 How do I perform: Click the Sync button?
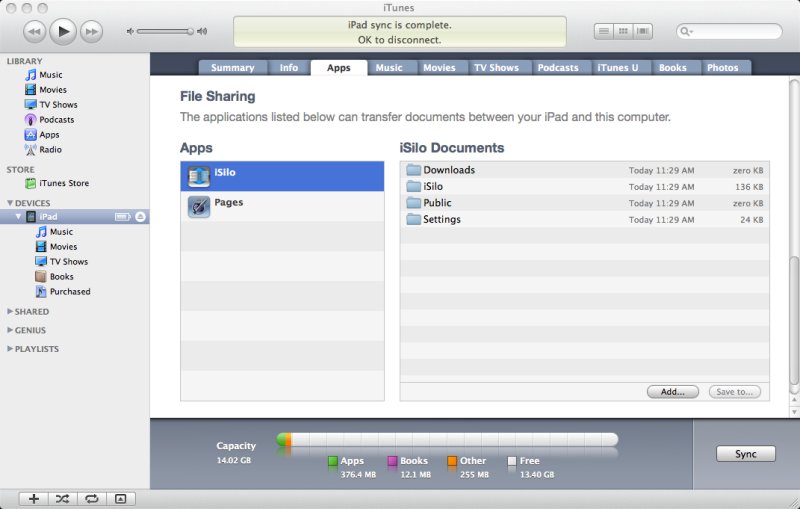tap(745, 454)
